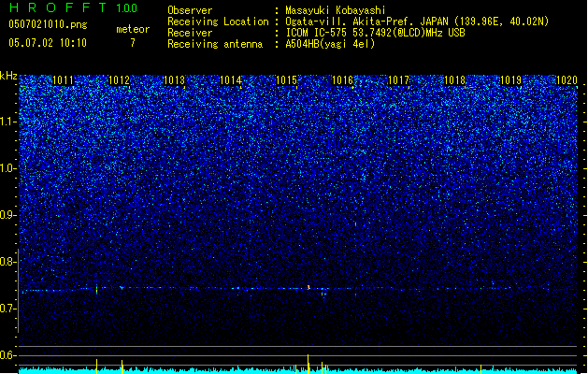Click the 1017 time axis label
588x374 pixels.
(398, 80)
